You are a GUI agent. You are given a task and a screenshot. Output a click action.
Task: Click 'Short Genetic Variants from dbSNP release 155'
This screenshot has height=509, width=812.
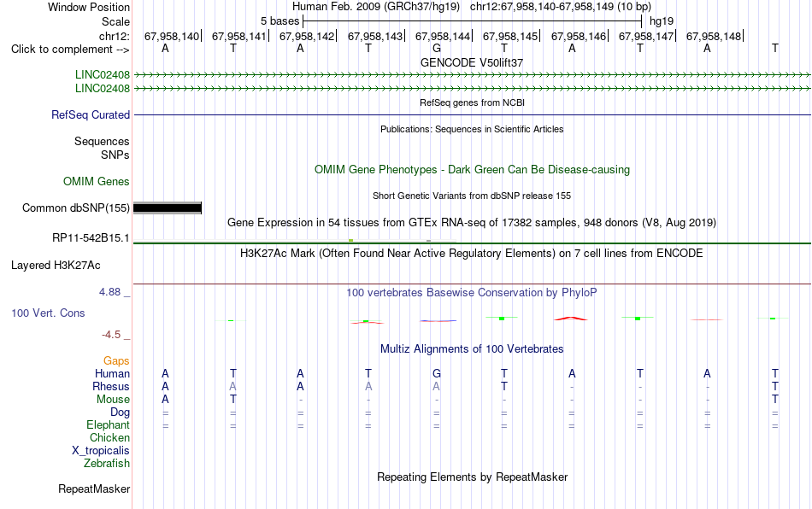pyautogui.click(x=472, y=196)
